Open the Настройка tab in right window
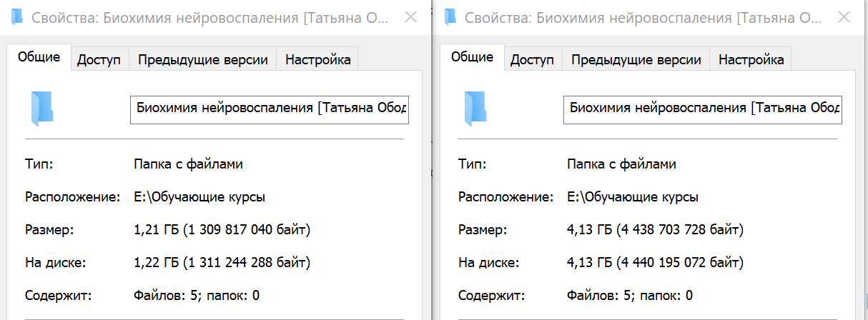Viewport: 868px width, 320px height. pyautogui.click(x=751, y=60)
